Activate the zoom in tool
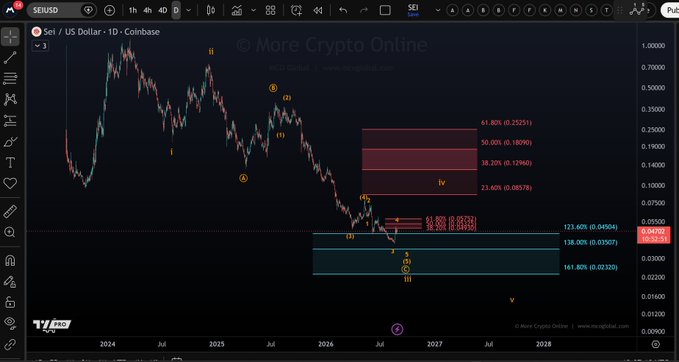 (10, 232)
